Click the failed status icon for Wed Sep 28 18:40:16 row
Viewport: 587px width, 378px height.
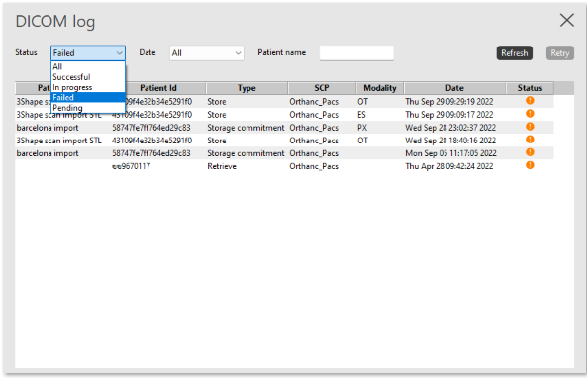coord(530,140)
